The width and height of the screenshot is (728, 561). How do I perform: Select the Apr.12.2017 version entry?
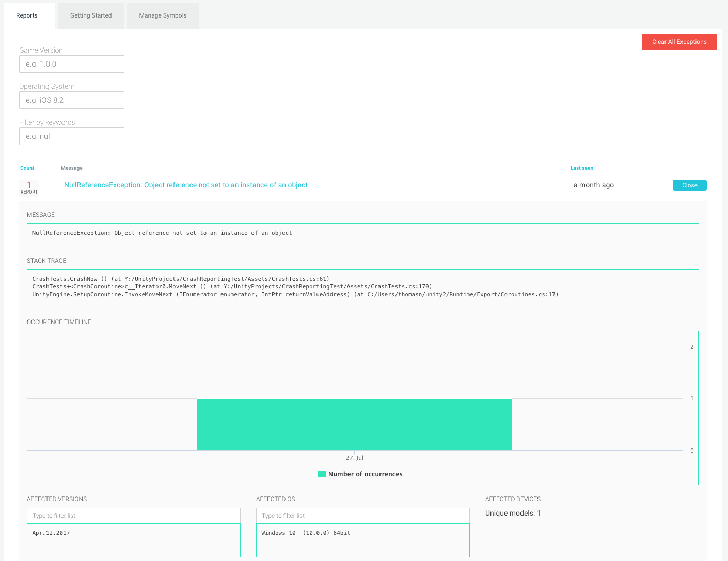pos(51,533)
